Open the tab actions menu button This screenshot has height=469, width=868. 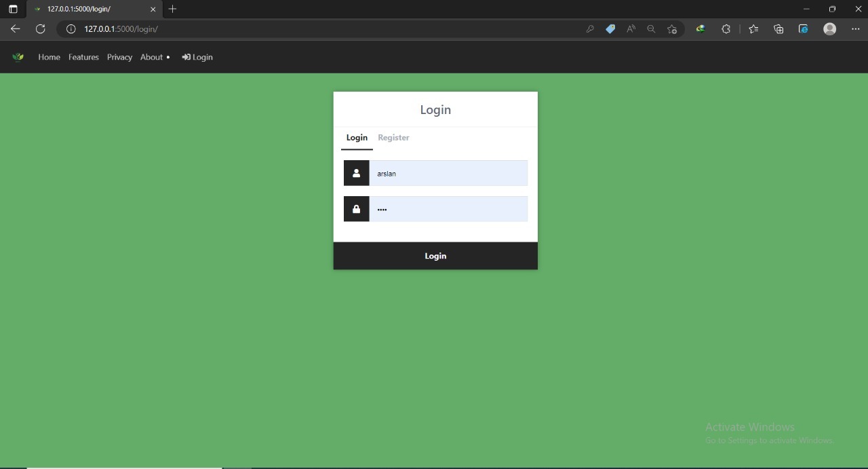(x=13, y=10)
